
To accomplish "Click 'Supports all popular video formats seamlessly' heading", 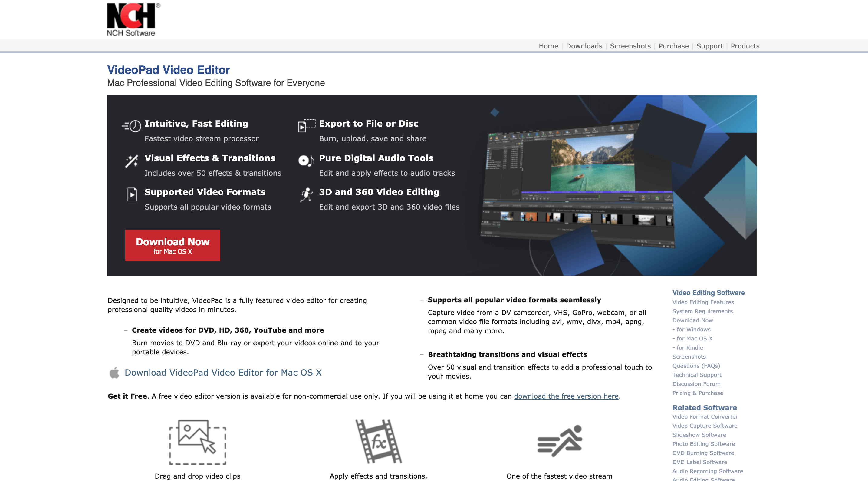I will coord(514,300).
